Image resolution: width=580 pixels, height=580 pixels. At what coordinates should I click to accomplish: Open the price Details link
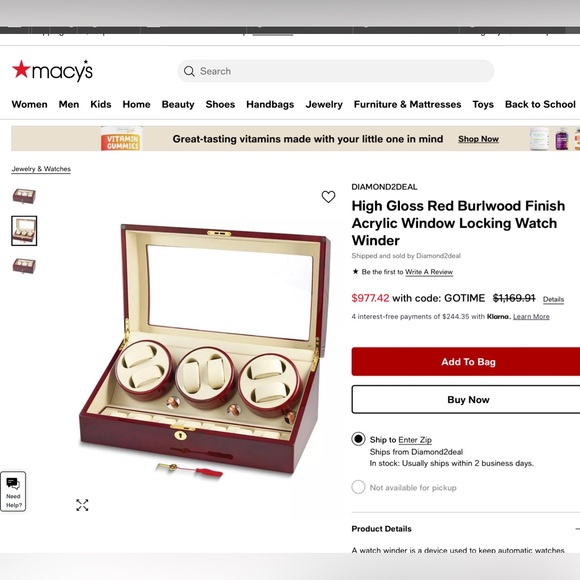coord(553,299)
